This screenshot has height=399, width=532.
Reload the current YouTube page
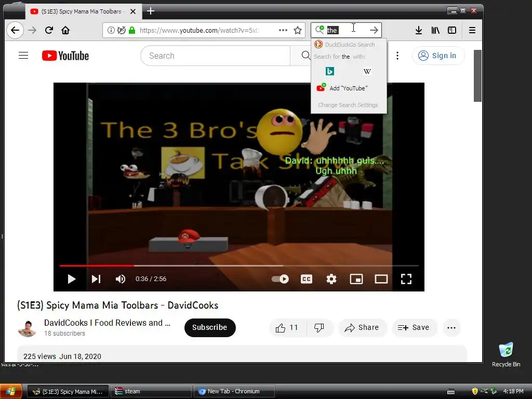coord(49,30)
